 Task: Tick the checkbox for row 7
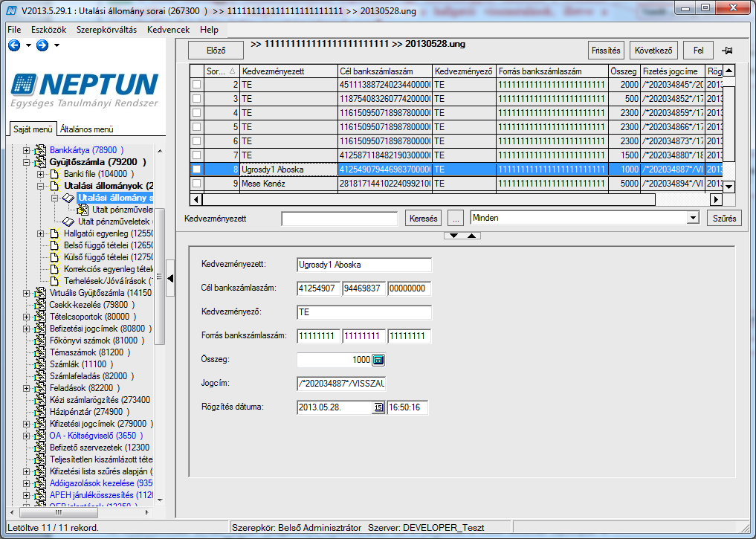click(197, 155)
